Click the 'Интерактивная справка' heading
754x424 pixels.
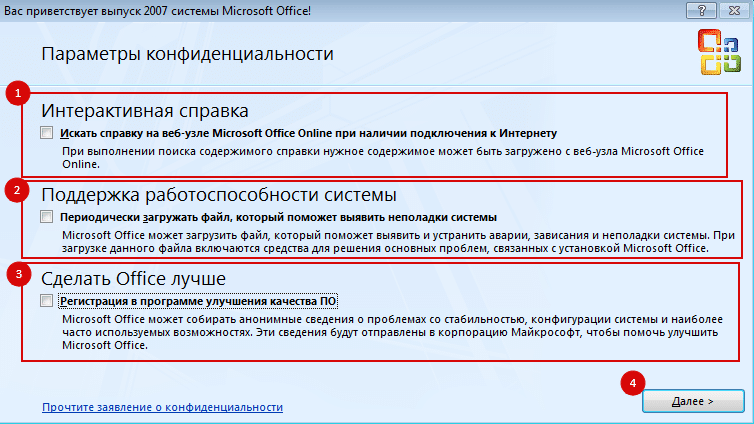(x=145, y=111)
